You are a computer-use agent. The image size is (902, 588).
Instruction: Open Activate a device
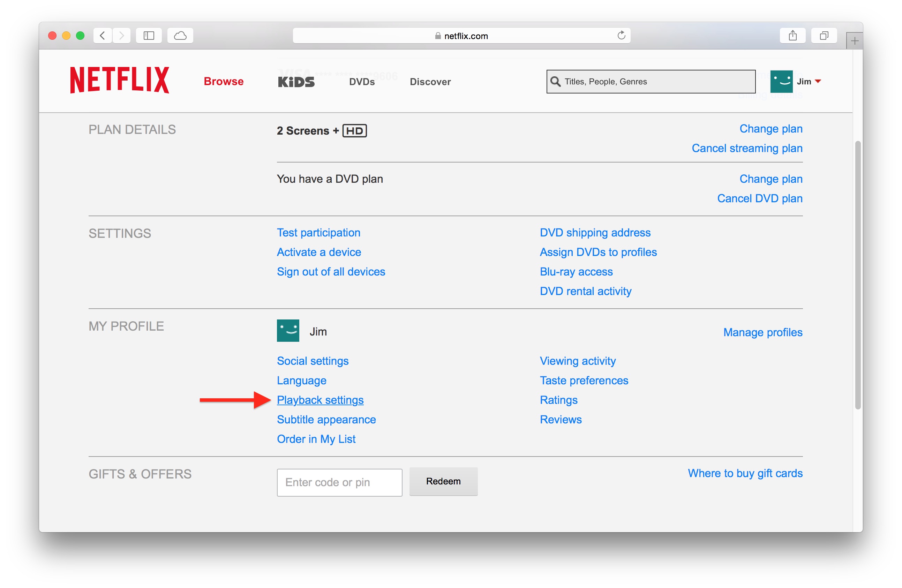319,252
